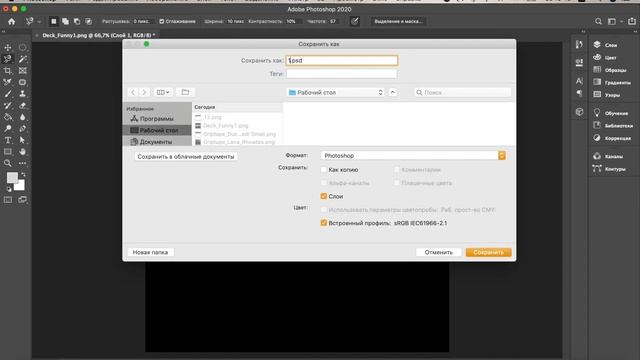
Task: Click the Subtract from selection mode icon
Action: coord(77,21)
